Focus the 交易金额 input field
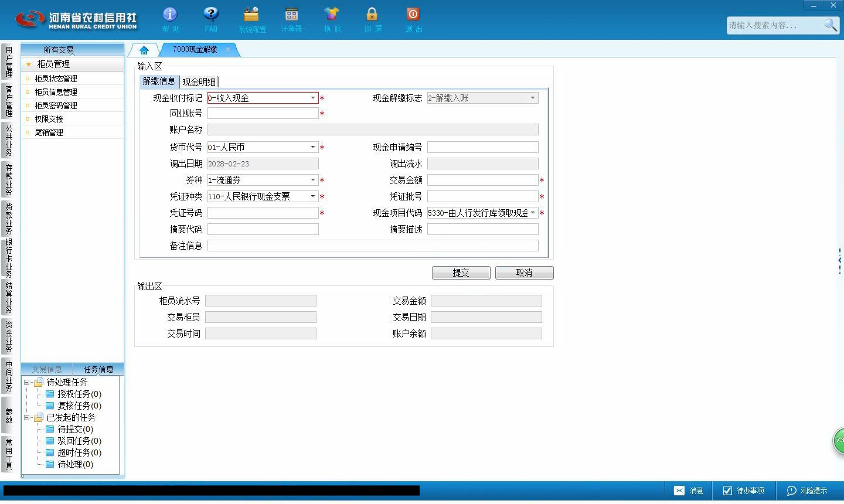The width and height of the screenshot is (844, 504). point(482,180)
